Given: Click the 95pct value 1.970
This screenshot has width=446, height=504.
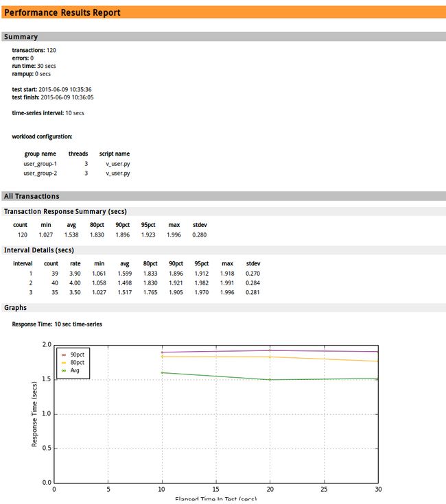Looking at the screenshot, I should [x=202, y=293].
